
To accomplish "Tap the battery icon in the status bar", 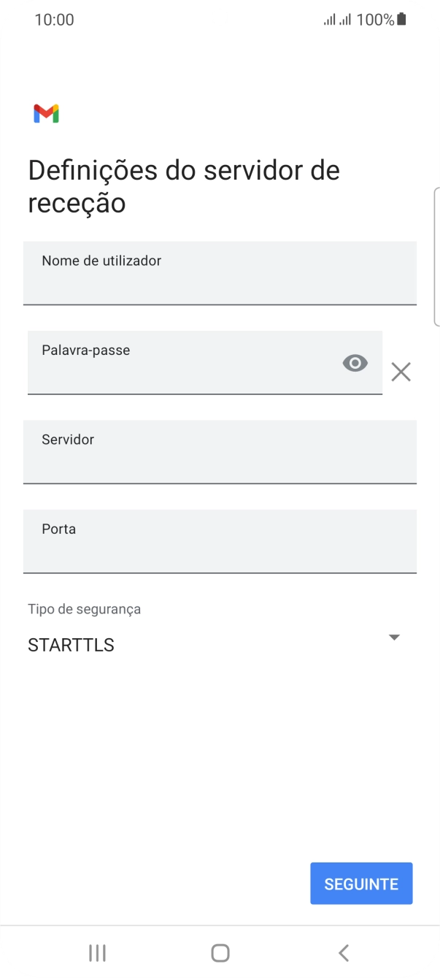I will (401, 20).
